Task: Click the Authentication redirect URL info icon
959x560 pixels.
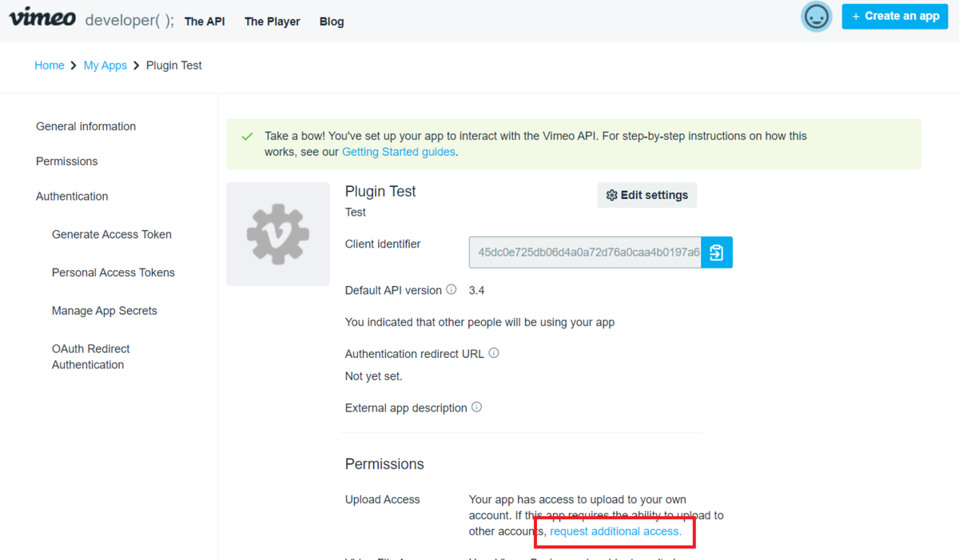Action: [x=494, y=352]
